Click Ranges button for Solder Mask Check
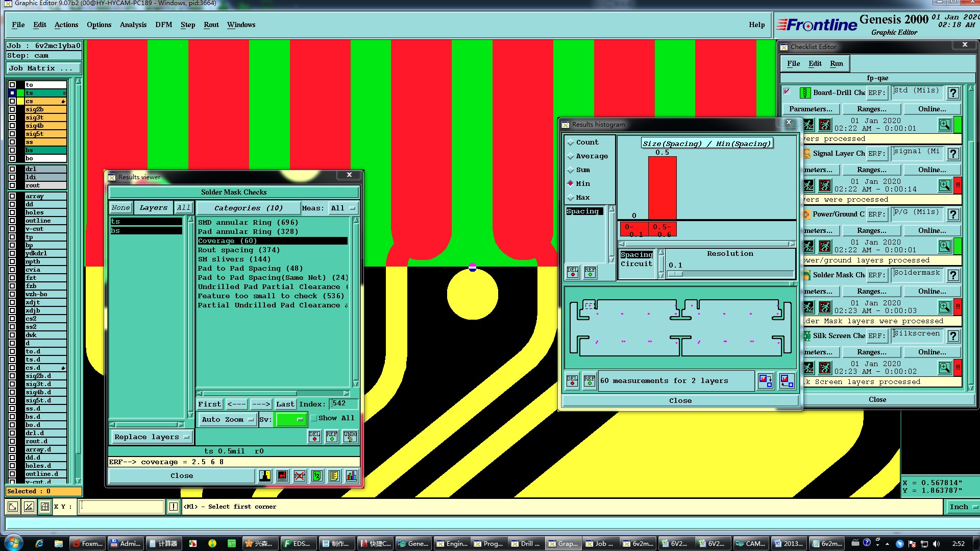Viewport: 980px width, 551px height. coord(871,292)
